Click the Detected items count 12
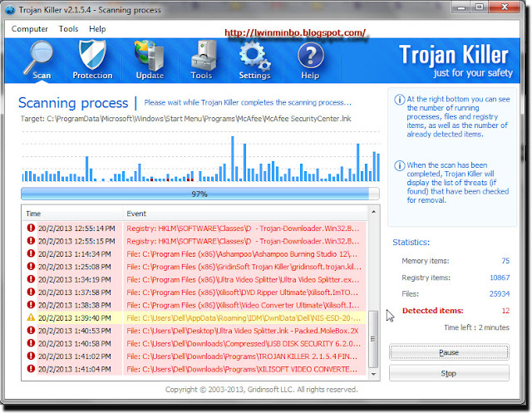The width and height of the screenshot is (532, 413). (x=505, y=310)
